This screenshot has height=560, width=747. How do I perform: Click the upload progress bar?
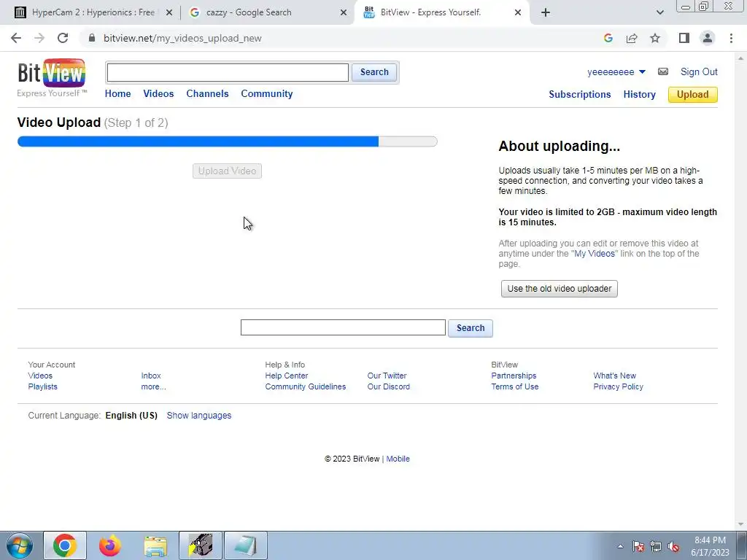click(x=228, y=141)
